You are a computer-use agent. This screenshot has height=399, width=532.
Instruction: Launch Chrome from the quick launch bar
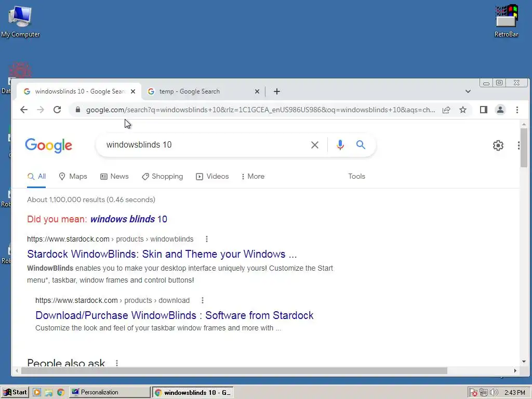(61, 393)
